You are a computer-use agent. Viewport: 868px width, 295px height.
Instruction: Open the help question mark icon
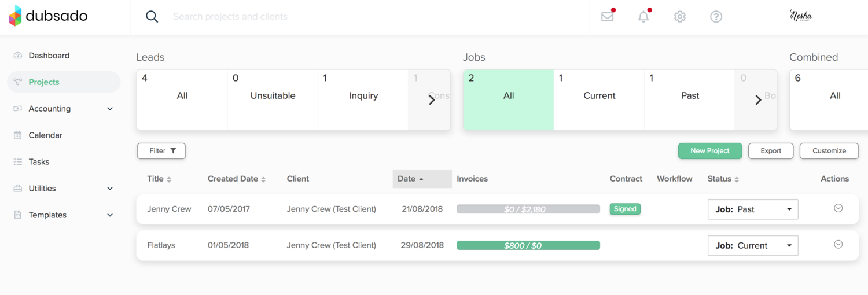coord(716,17)
